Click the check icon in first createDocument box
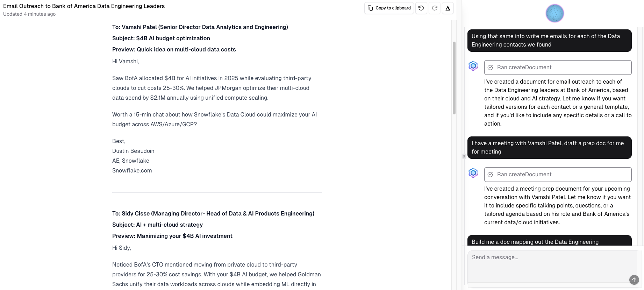 [x=490, y=68]
